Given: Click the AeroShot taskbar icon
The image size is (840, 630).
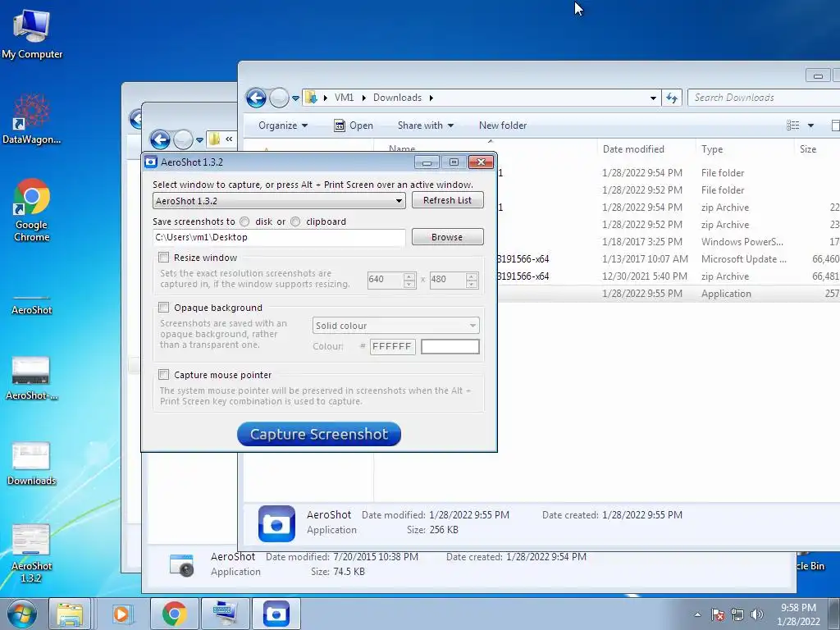Looking at the screenshot, I should coord(276,614).
